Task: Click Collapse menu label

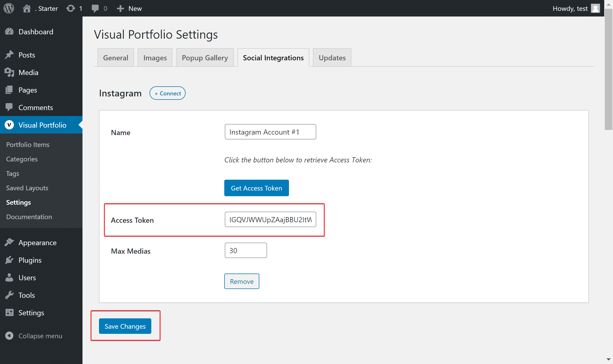Action: [x=40, y=336]
